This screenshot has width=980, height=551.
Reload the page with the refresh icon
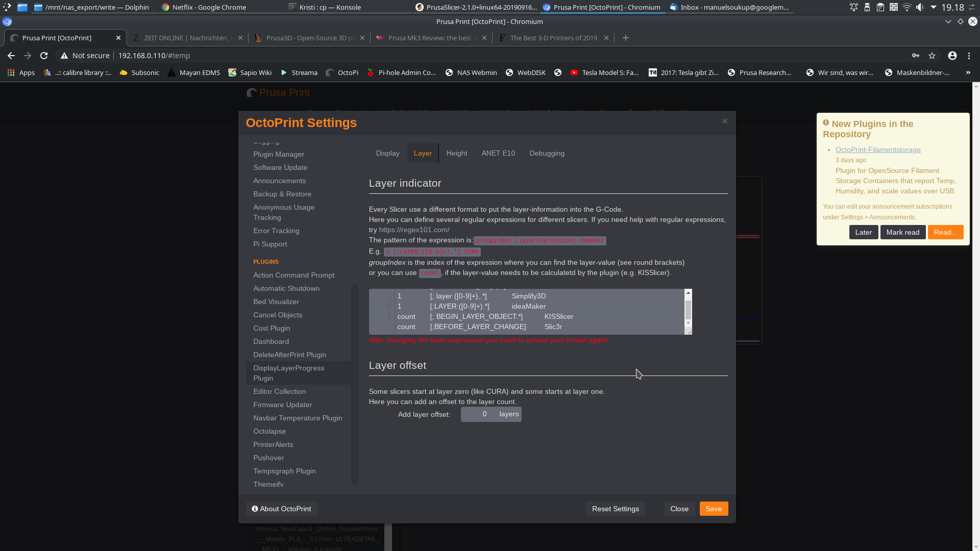(44, 56)
